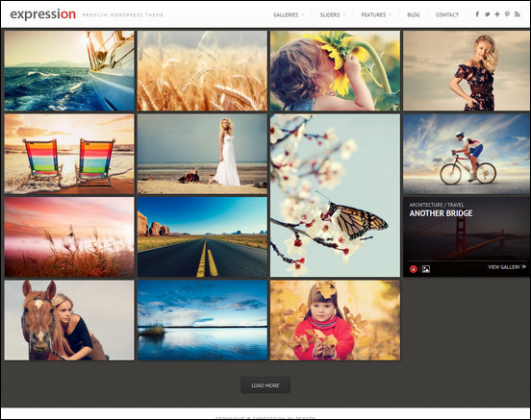
Task: Select the desert highway road thumbnail
Action: click(202, 236)
